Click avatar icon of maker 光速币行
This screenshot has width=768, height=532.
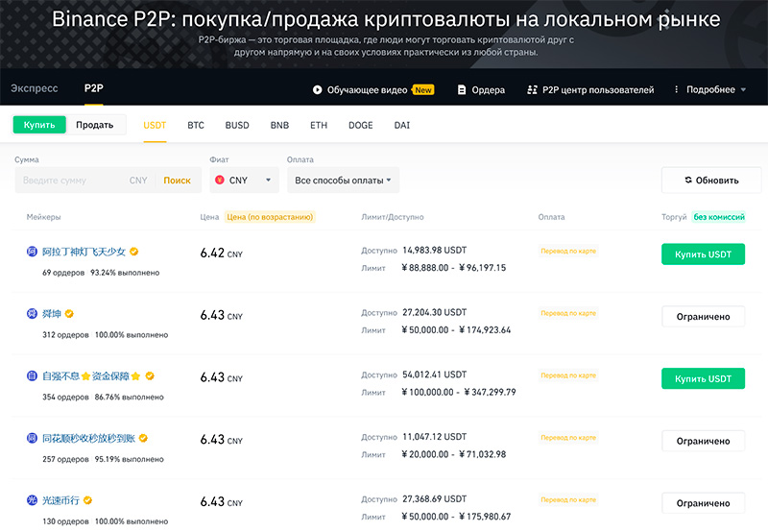pyautogui.click(x=33, y=500)
